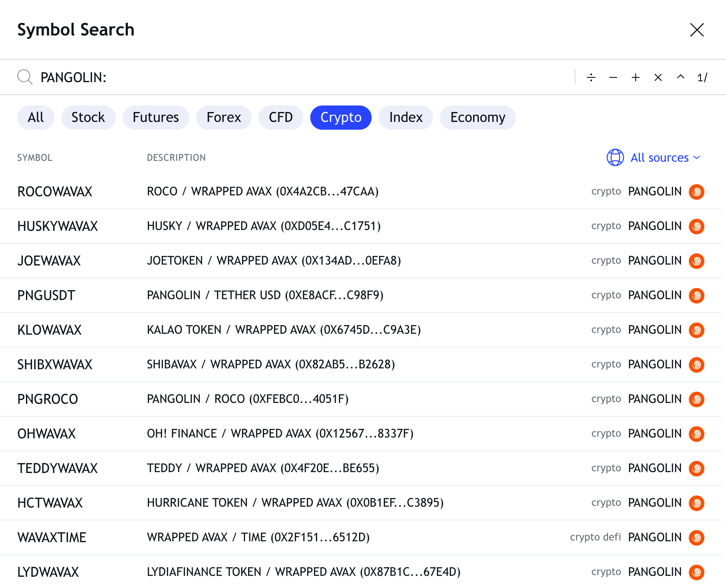Screen dimensions: 726x588
Task: Select the Index filter tab
Action: pos(406,117)
